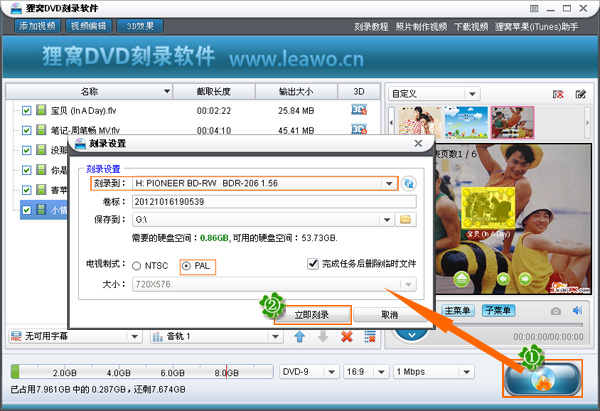This screenshot has width=600, height=411.
Task: Open the 1 Mbps bitrate dropdown
Action: tap(466, 372)
